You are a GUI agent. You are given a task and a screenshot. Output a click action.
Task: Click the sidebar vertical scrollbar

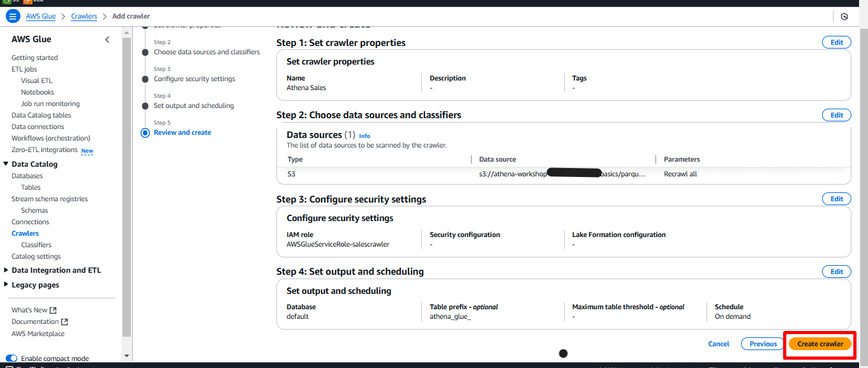click(x=126, y=192)
